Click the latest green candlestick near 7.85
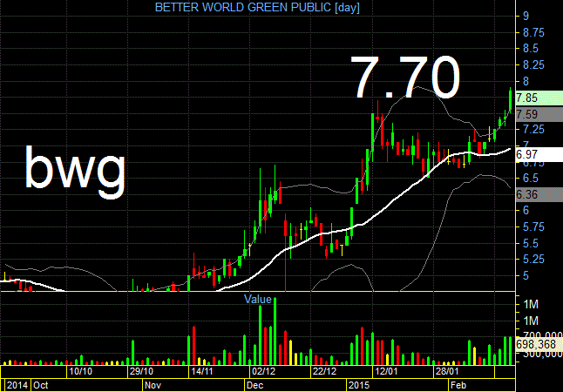 510,98
